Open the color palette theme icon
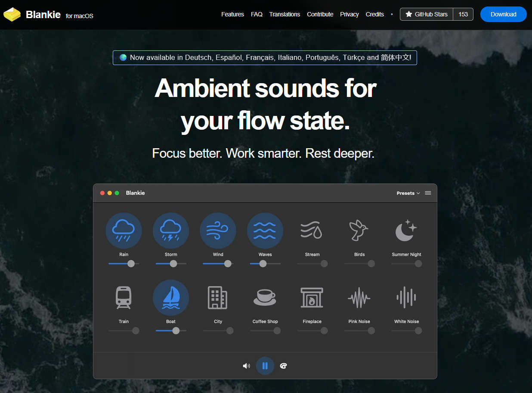This screenshot has width=532, height=393. (283, 366)
